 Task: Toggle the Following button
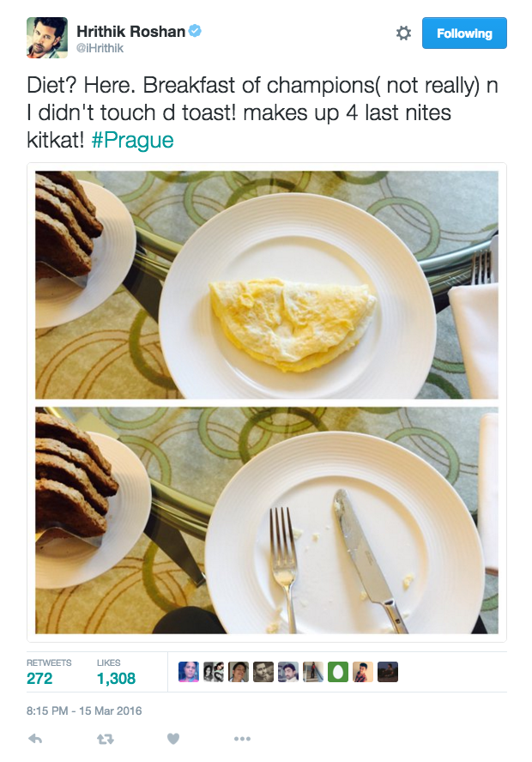[x=464, y=33]
